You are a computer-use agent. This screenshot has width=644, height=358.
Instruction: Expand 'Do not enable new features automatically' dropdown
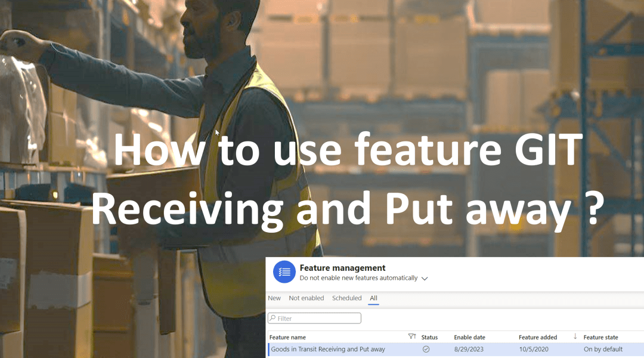tap(425, 278)
